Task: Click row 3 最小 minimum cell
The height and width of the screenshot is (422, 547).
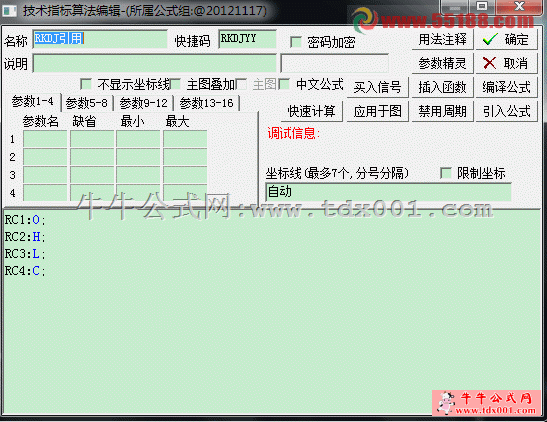Action: click(x=138, y=175)
